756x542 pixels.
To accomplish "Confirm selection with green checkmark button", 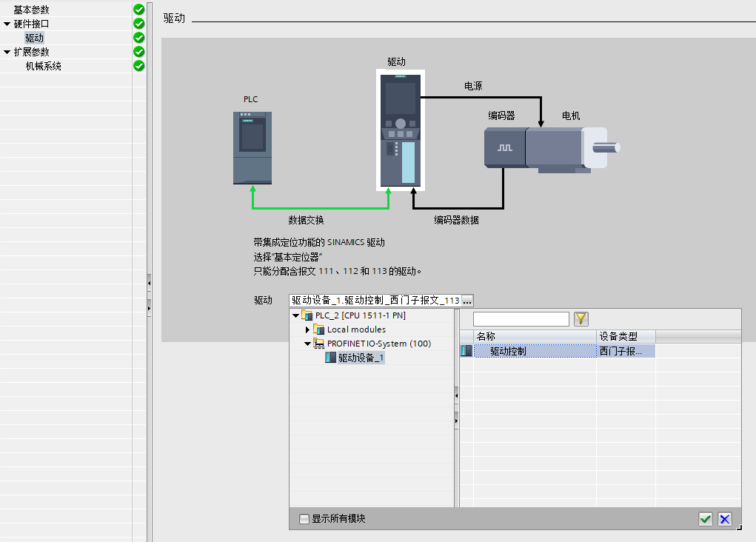I will [706, 519].
